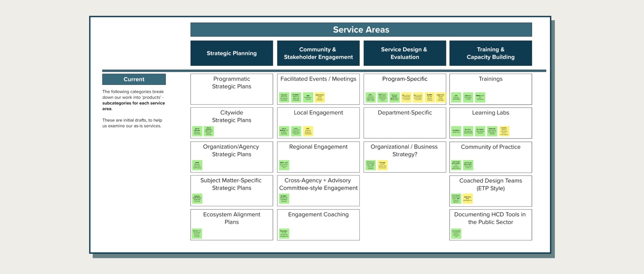Viewport: 644px width, 274px height.
Task: Click the yellow BayREN Climate Careers sticky
Action: tap(430, 97)
